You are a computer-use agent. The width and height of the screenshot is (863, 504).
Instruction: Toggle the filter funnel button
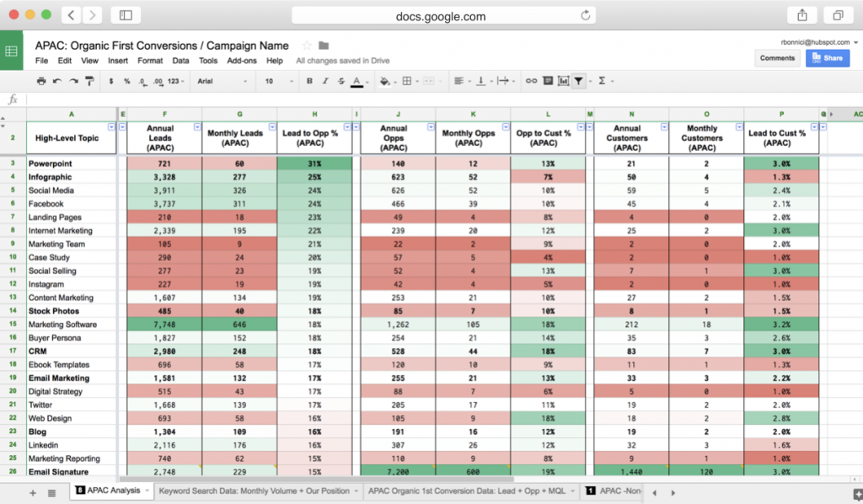click(x=579, y=81)
